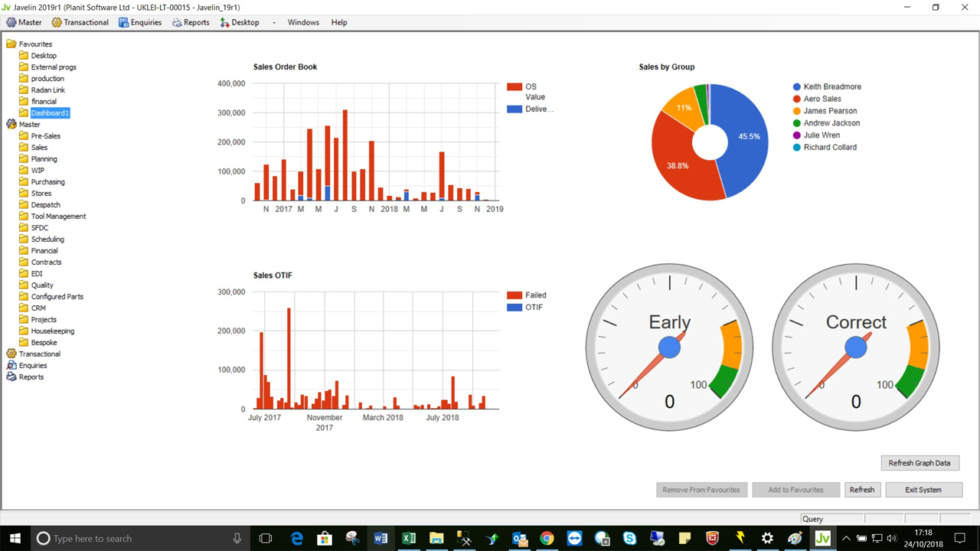980x551 pixels.
Task: Open Chrome from the taskbar
Action: (x=547, y=538)
